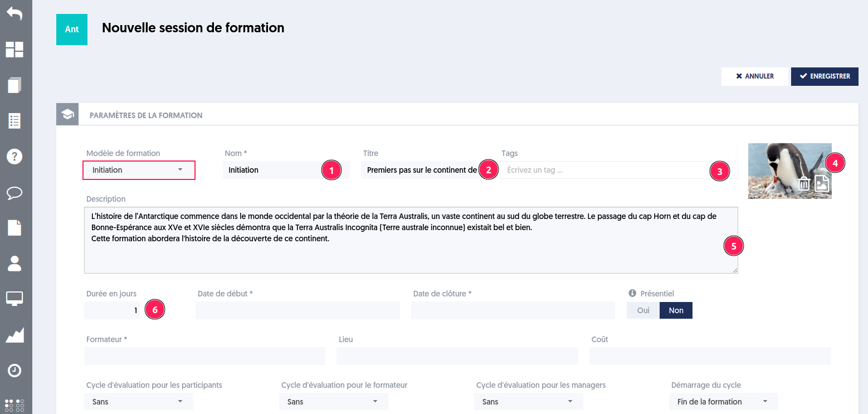Click the Annuler button
This screenshot has width=868, height=414.
click(x=755, y=76)
